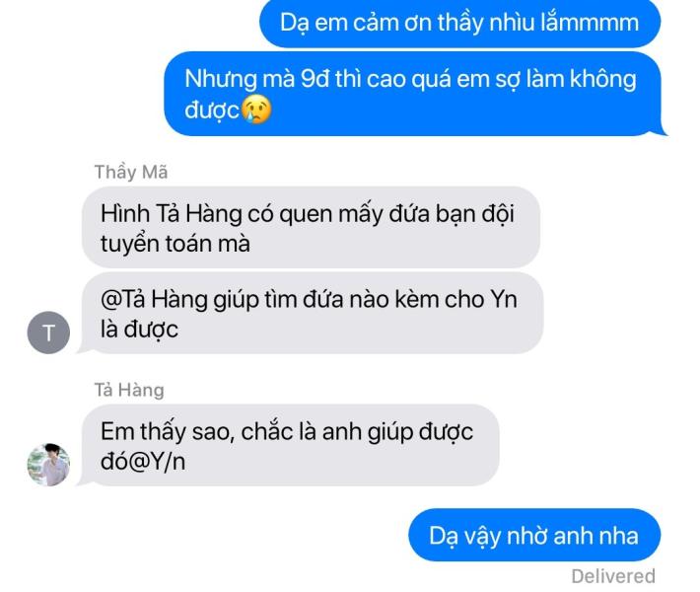Viewport: 700px width, 592px height.
Task: Select the "Dạ vậy nhờ anh nha" bubble
Action: [x=534, y=535]
